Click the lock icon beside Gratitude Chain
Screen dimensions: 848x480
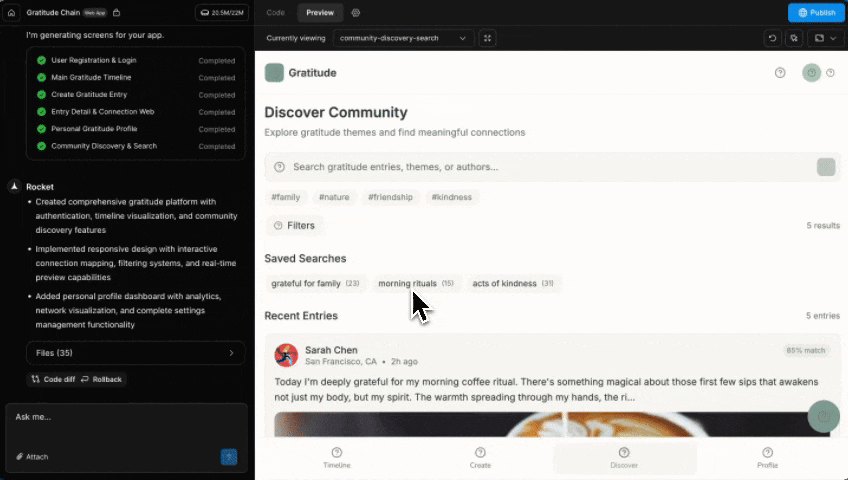pyautogui.click(x=116, y=12)
